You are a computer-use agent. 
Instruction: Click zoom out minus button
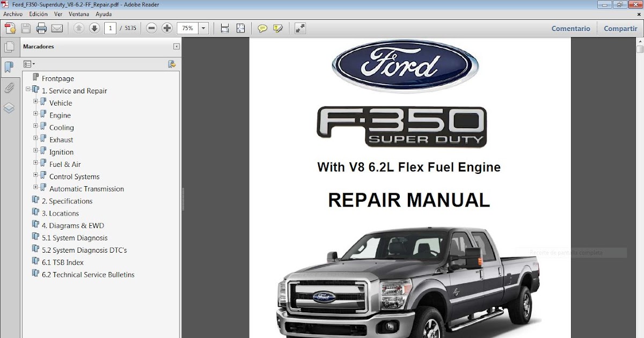pyautogui.click(x=152, y=28)
